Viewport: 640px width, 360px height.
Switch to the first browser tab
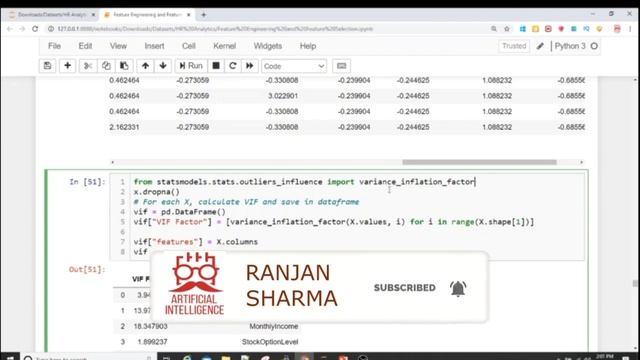tap(52, 15)
